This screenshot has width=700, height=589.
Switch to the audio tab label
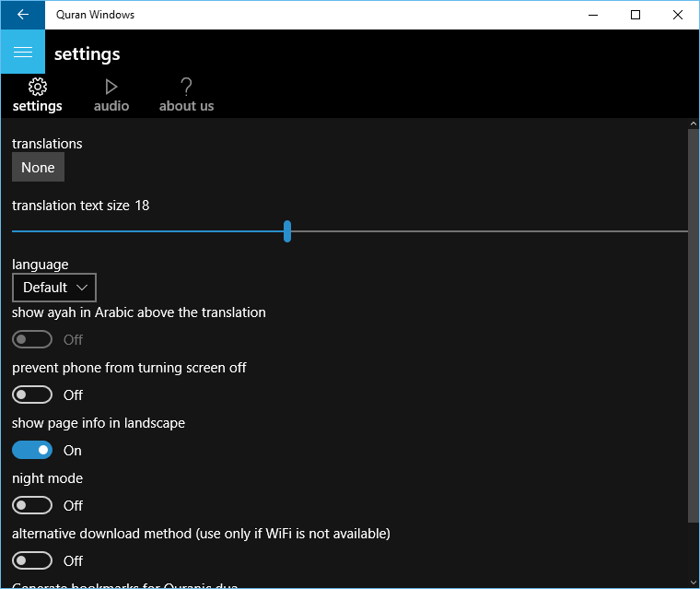point(111,106)
